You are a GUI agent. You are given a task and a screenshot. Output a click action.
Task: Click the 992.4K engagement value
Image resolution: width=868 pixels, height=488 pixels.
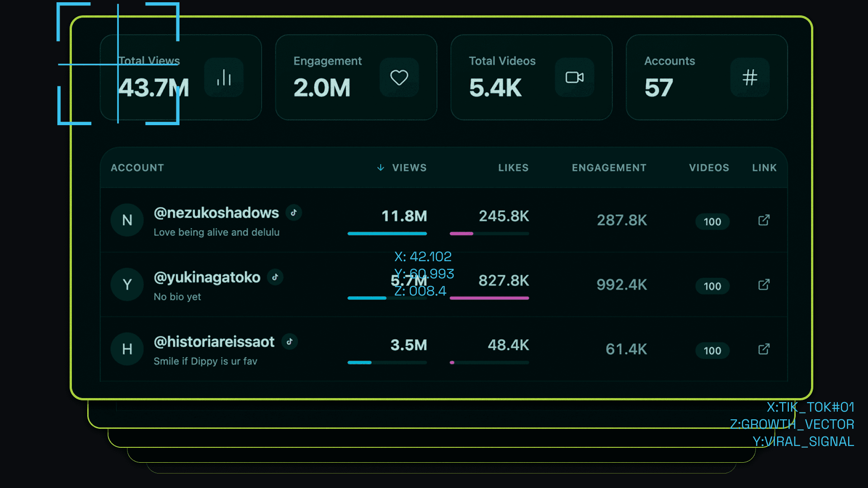pyautogui.click(x=622, y=285)
